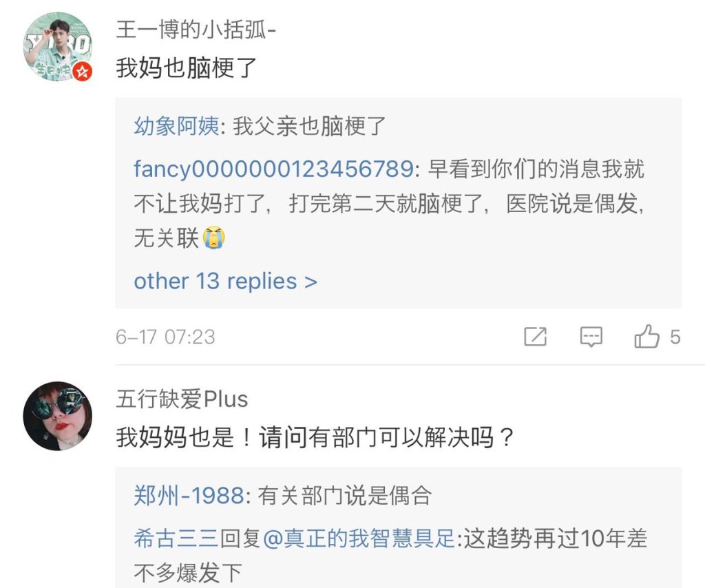Open 幼象阿姨 user profile link
Viewport: 705px width, 588px height.
tap(176, 126)
